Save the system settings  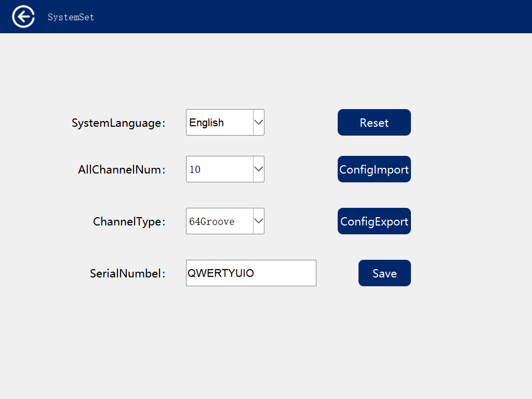coord(384,273)
